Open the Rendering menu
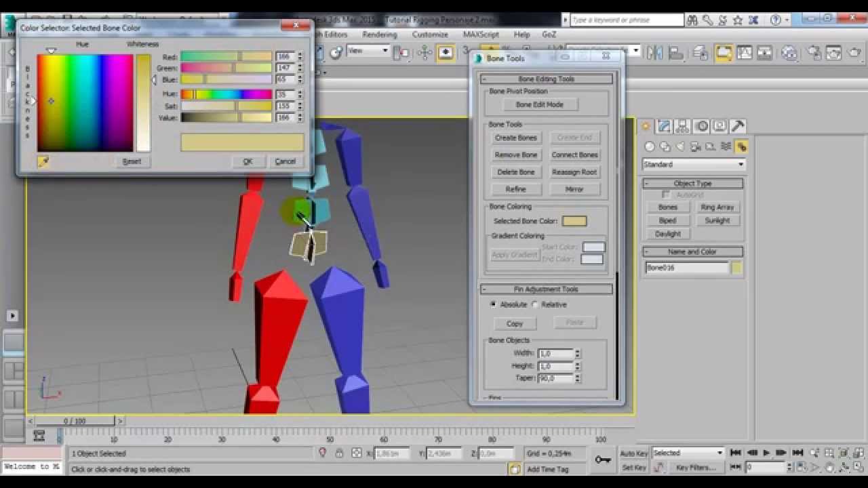This screenshot has height=488, width=868. 380,35
